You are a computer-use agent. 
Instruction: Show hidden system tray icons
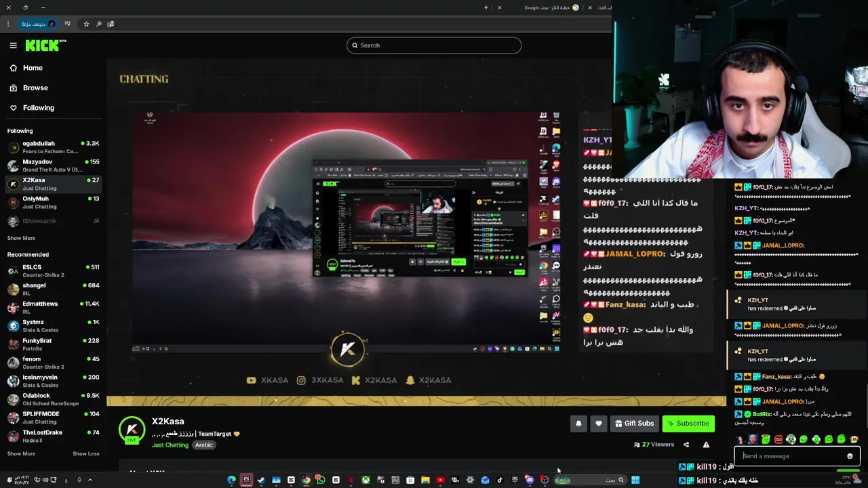point(90,480)
